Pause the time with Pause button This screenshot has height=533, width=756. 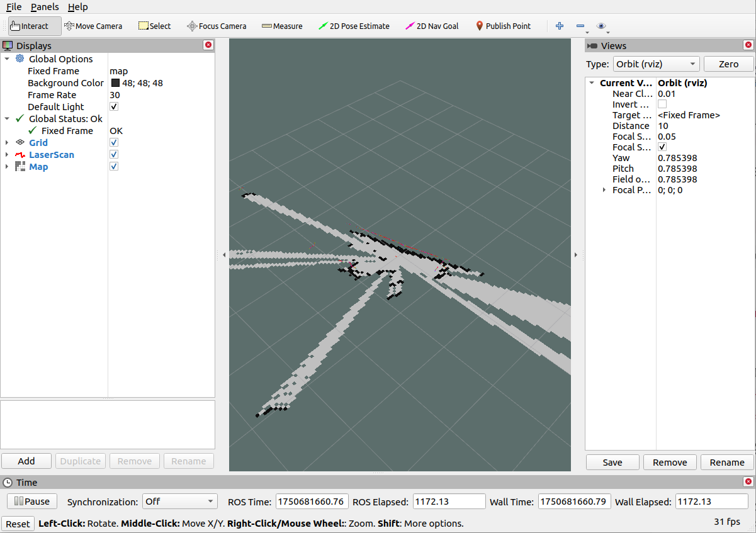click(x=32, y=502)
